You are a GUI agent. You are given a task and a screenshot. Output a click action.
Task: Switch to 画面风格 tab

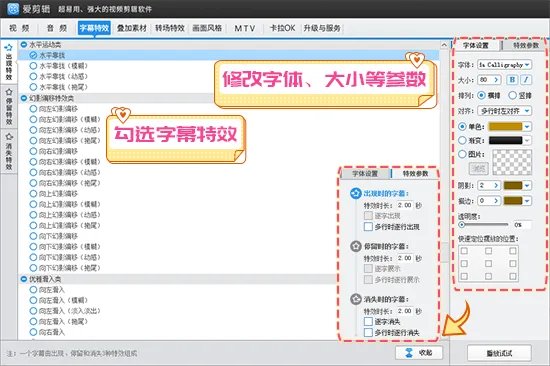(207, 28)
